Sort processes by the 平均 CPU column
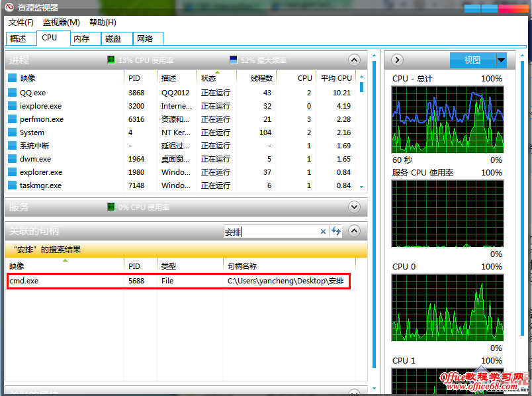 click(x=335, y=77)
